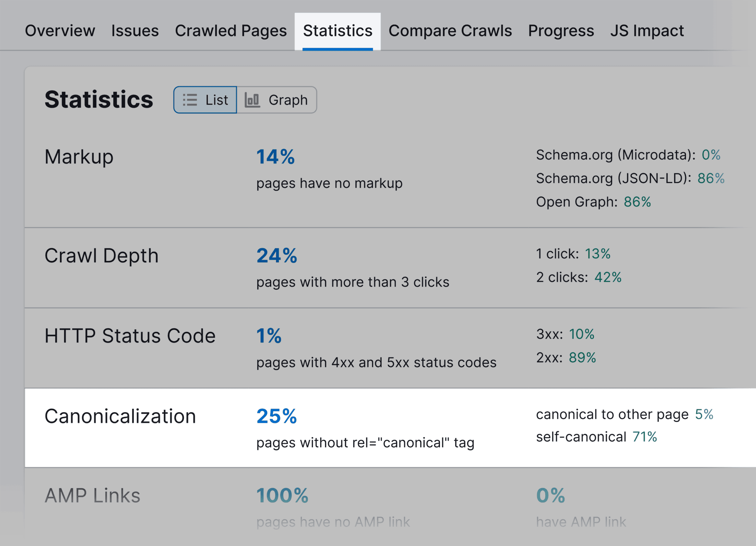Open 25% pages without canonical tag
Screen dimensions: 756x546
pyautogui.click(x=276, y=415)
